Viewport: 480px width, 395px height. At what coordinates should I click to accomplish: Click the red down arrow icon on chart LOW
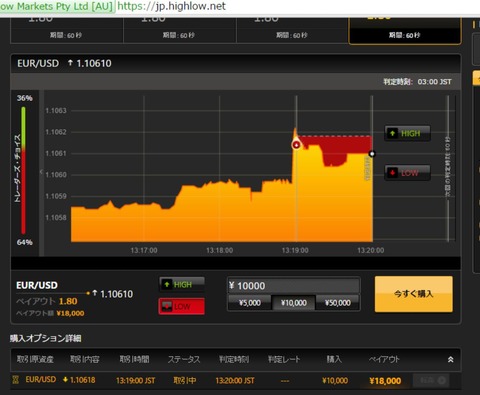[392, 173]
